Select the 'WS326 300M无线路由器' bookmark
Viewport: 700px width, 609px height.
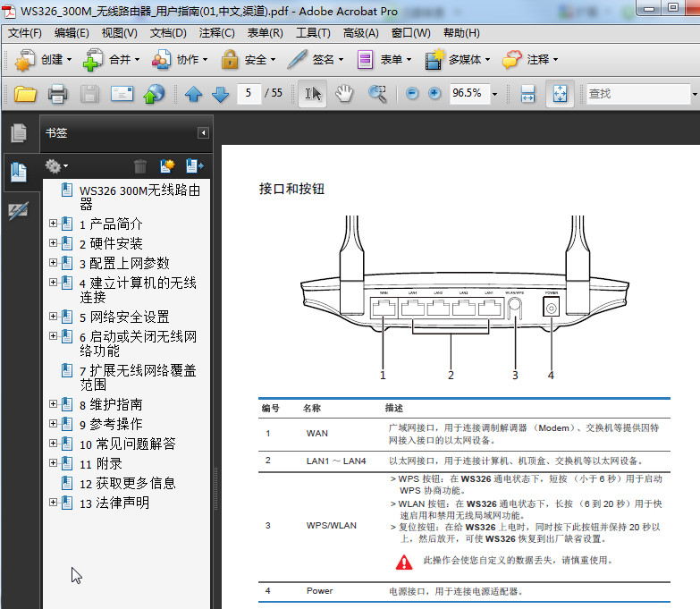(x=139, y=197)
